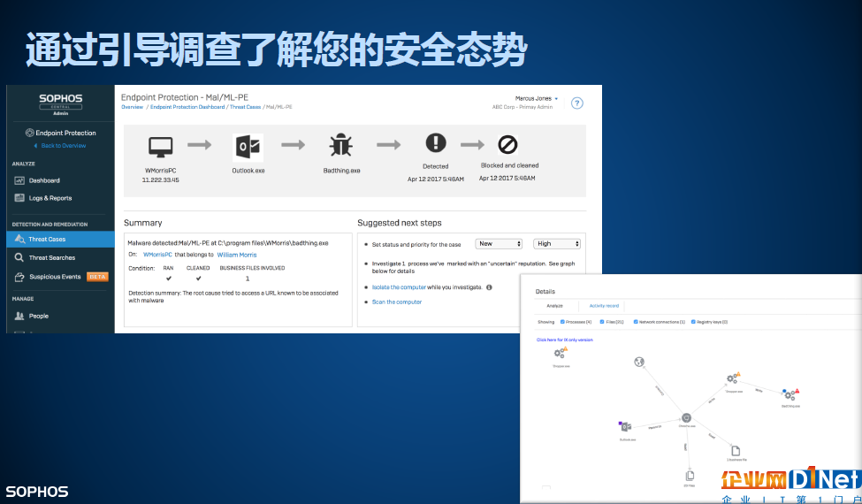
Task: Click the Sophos Central Admin logo
Action: [x=60, y=103]
